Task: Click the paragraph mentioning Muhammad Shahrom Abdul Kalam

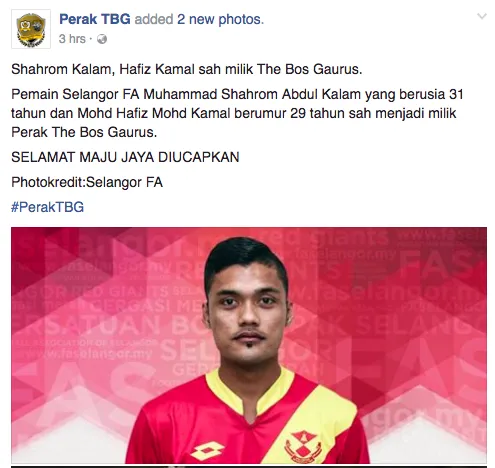Action: (237, 113)
